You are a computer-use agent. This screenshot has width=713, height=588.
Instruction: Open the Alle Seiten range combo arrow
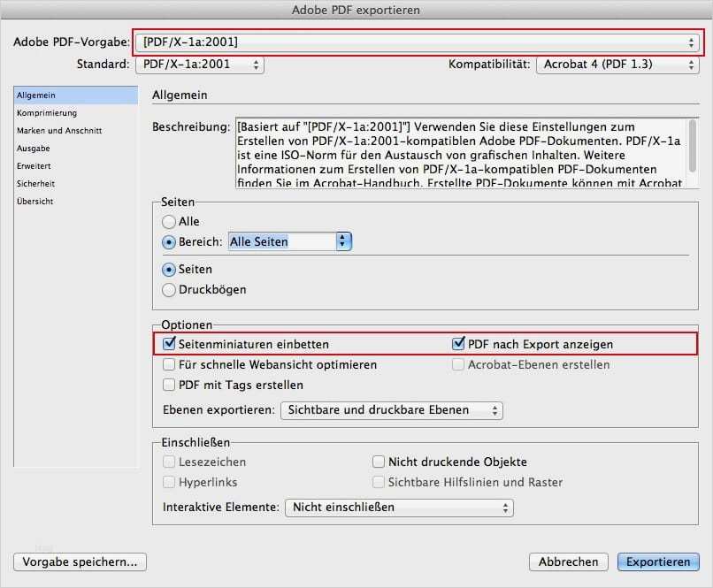pos(343,241)
